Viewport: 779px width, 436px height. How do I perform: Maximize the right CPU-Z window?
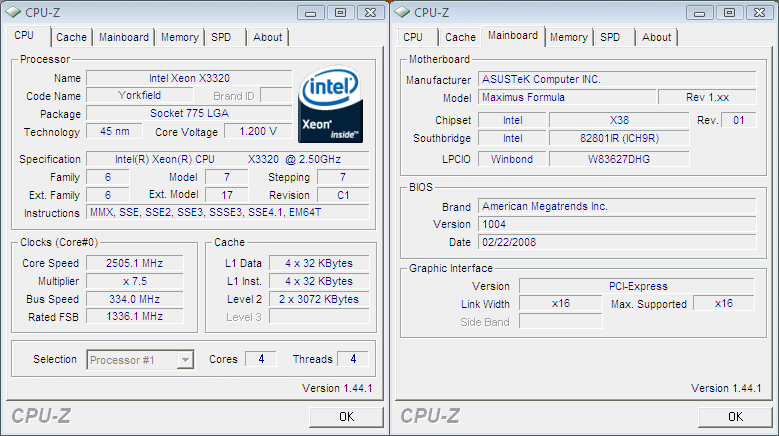click(729, 13)
